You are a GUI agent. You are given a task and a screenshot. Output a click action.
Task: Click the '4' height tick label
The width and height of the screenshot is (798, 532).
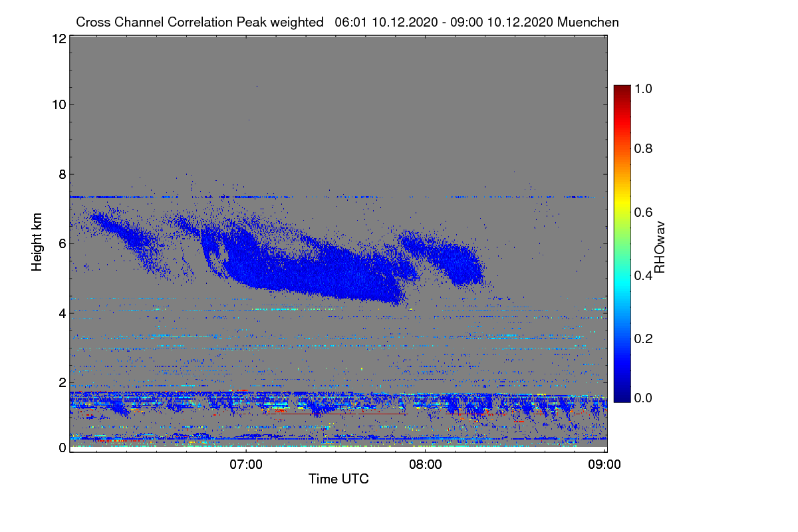pos(62,313)
